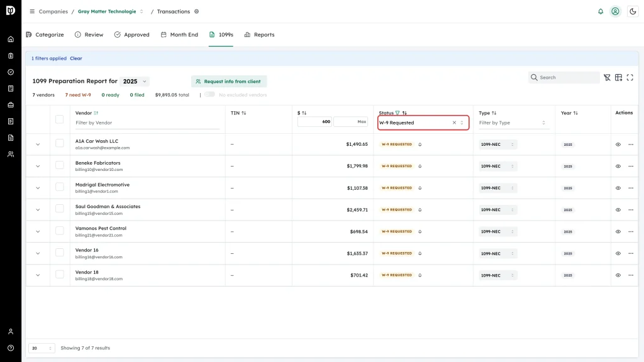Switch to the Categorize tab
This screenshot has width=644, height=362.
tap(45, 35)
